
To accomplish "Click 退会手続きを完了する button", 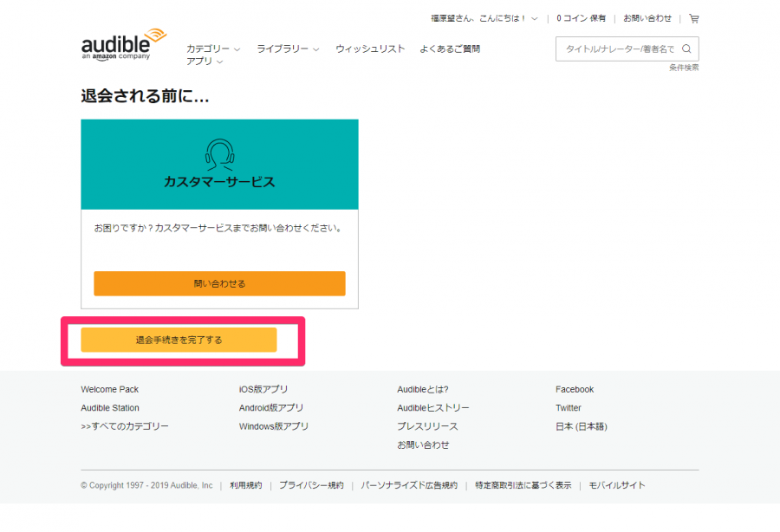I will coord(179,341).
